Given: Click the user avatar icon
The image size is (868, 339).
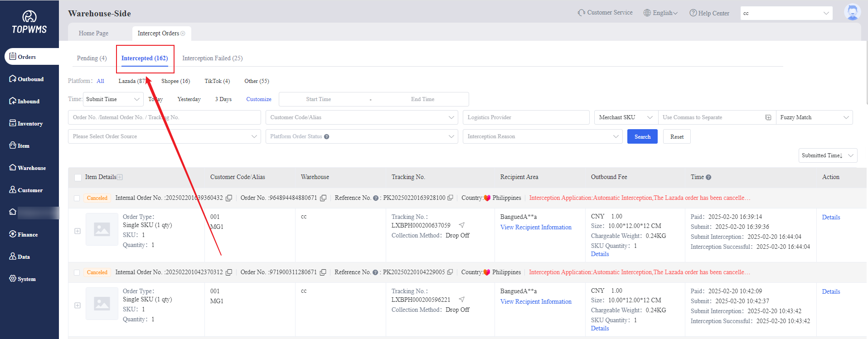Looking at the screenshot, I should click(x=852, y=12).
